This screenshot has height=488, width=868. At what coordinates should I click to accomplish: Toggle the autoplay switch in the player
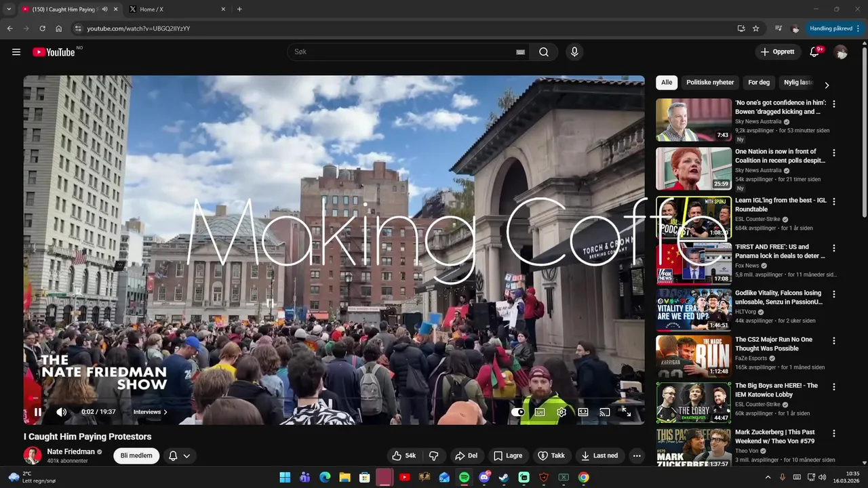coord(518,411)
